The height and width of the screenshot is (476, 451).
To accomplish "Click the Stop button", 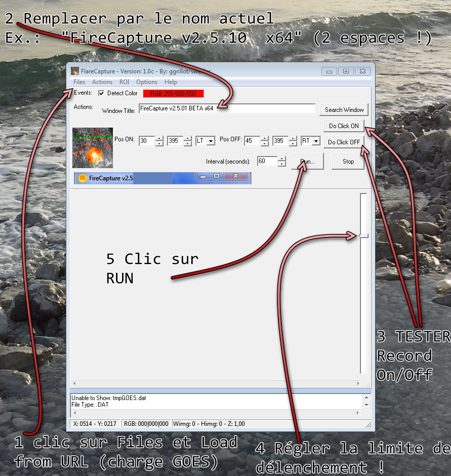I will pyautogui.click(x=348, y=162).
